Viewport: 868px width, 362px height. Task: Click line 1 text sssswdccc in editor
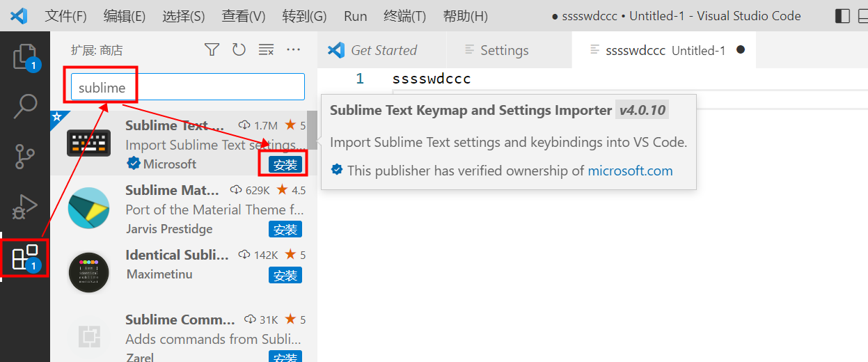click(x=432, y=79)
